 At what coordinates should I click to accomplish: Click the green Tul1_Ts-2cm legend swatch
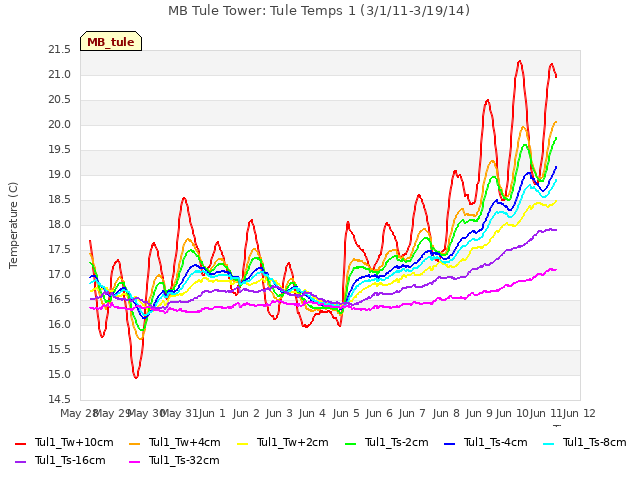click(351, 443)
